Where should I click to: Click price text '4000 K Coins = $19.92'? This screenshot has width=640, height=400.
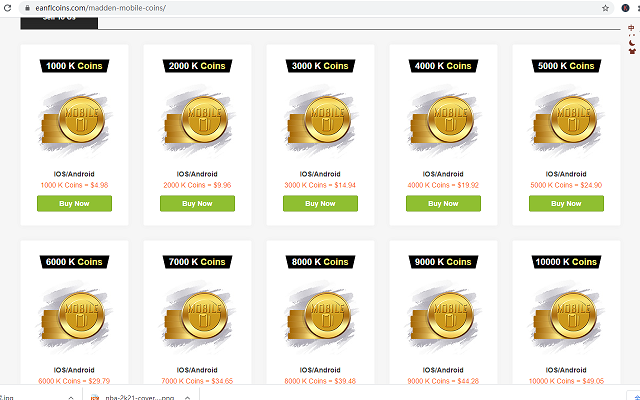[443, 185]
